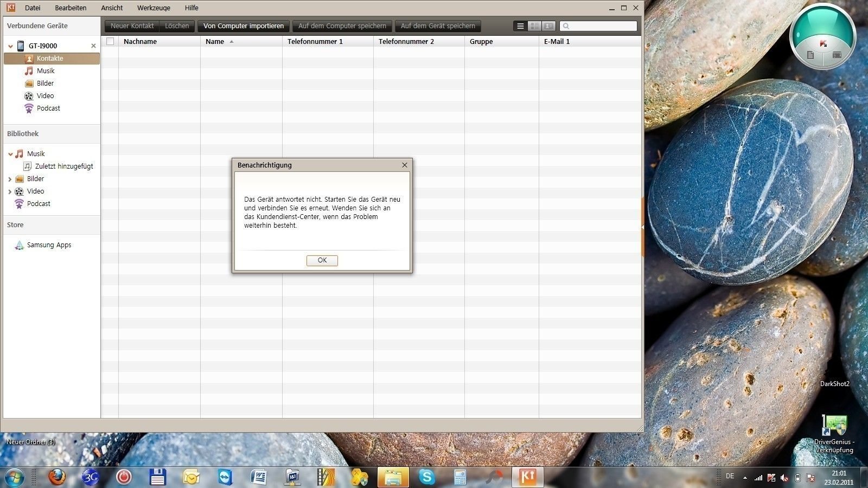Image resolution: width=868 pixels, height=488 pixels.
Task: Disconnect GT-I9000 with its x button
Action: point(93,46)
